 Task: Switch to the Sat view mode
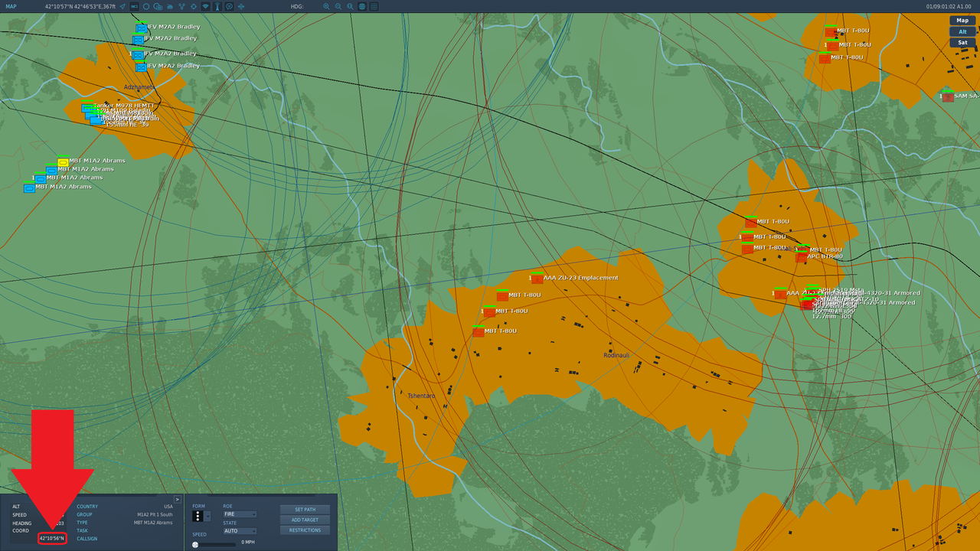[962, 43]
